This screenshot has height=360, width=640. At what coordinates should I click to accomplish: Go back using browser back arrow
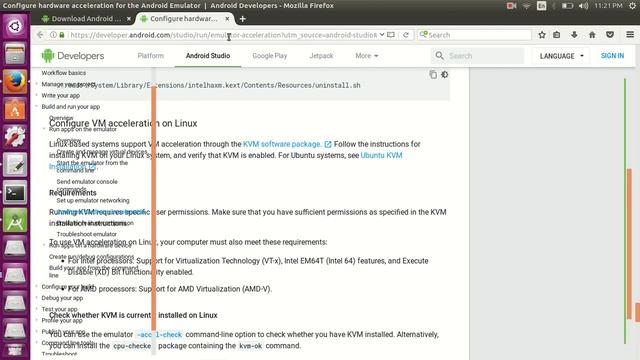(40, 35)
